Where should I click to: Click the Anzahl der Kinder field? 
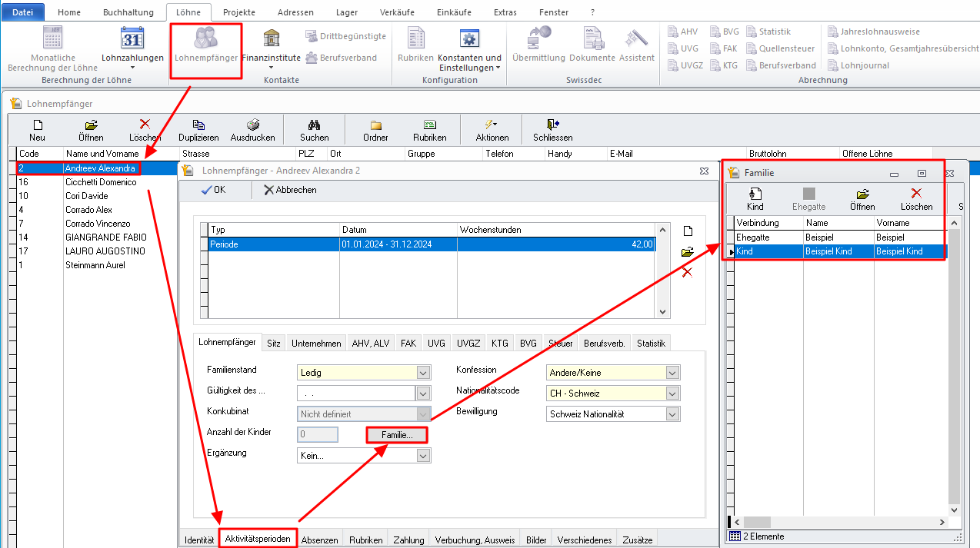coord(318,435)
